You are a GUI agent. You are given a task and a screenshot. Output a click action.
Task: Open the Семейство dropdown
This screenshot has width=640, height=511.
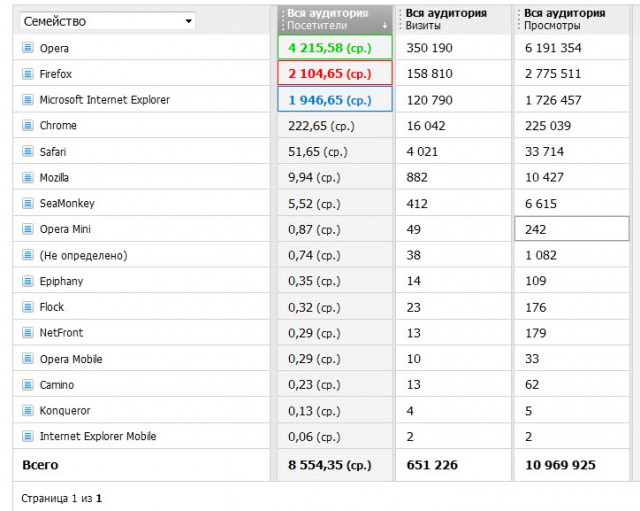pos(107,21)
